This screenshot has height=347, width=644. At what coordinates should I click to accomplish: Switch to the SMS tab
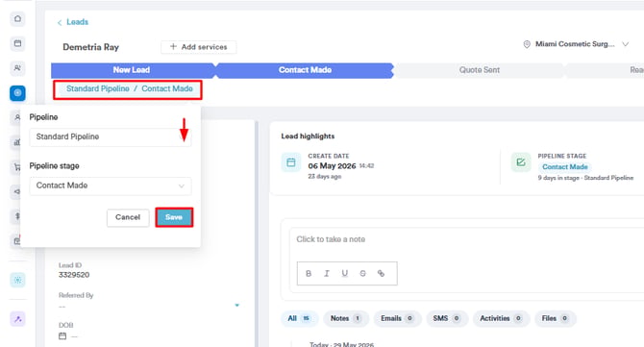point(447,319)
